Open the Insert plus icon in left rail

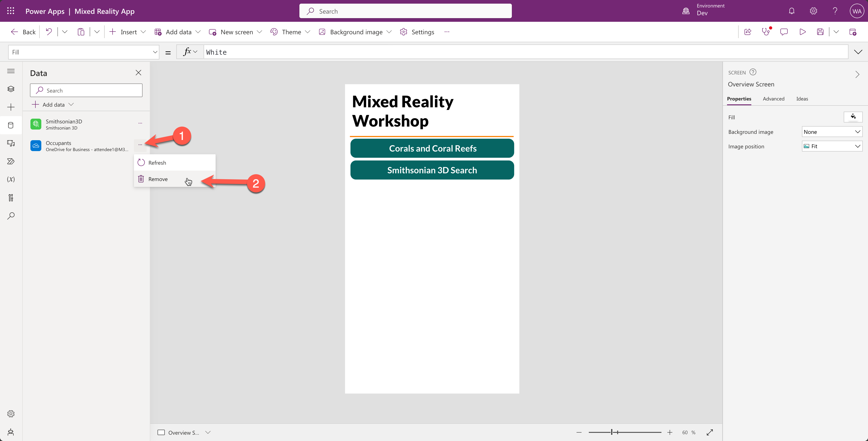pyautogui.click(x=11, y=107)
